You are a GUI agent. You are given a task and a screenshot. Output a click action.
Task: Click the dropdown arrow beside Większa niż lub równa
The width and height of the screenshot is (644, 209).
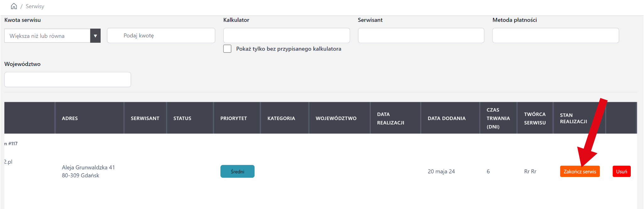click(95, 36)
